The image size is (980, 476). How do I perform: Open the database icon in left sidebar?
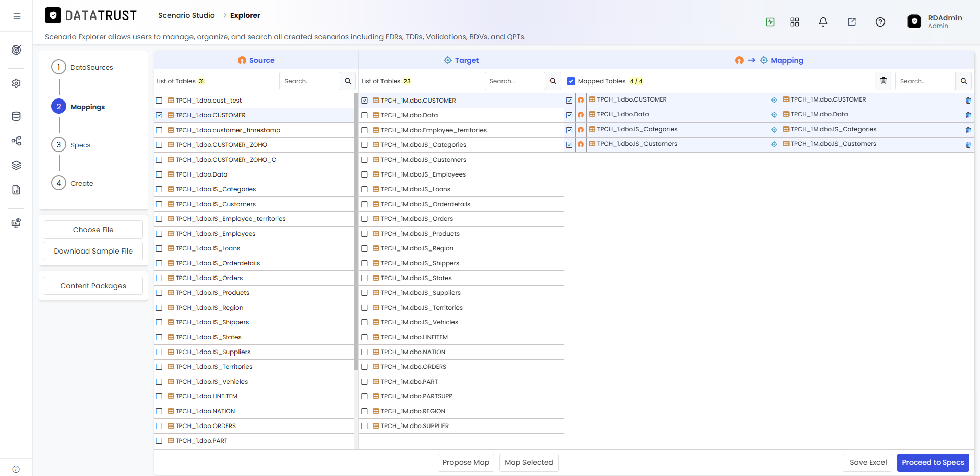16,116
